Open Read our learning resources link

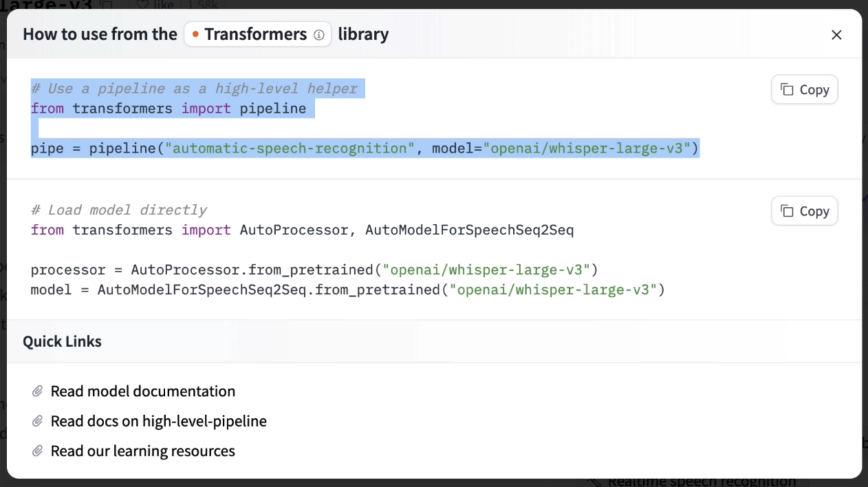[143, 451]
